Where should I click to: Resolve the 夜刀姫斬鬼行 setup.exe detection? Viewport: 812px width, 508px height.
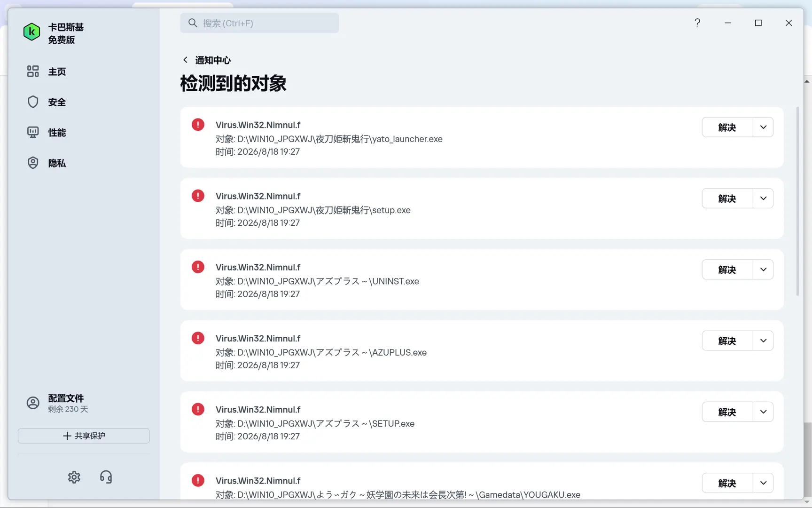(727, 198)
